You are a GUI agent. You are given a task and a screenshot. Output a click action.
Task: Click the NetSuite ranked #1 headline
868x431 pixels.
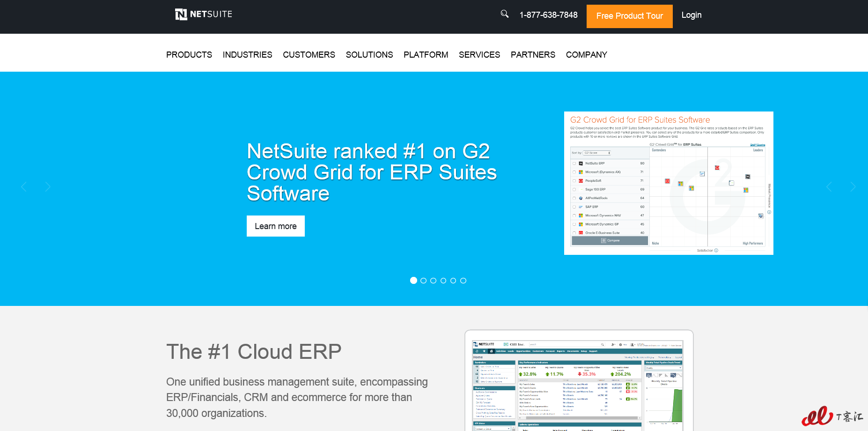372,172
